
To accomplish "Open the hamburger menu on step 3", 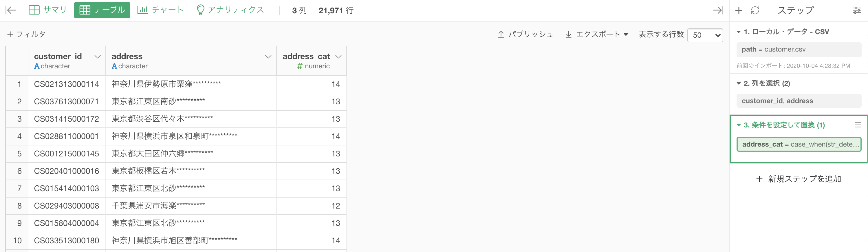I will click(858, 125).
